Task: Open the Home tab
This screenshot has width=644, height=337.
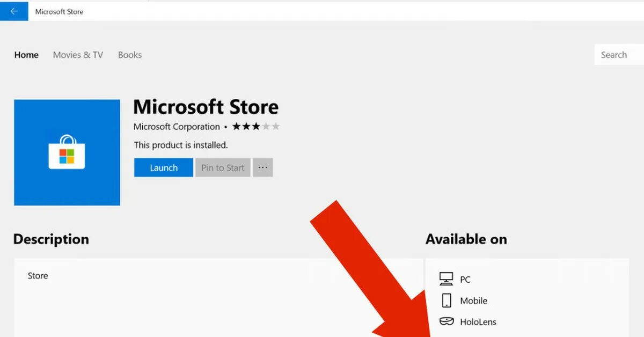Action: point(26,55)
